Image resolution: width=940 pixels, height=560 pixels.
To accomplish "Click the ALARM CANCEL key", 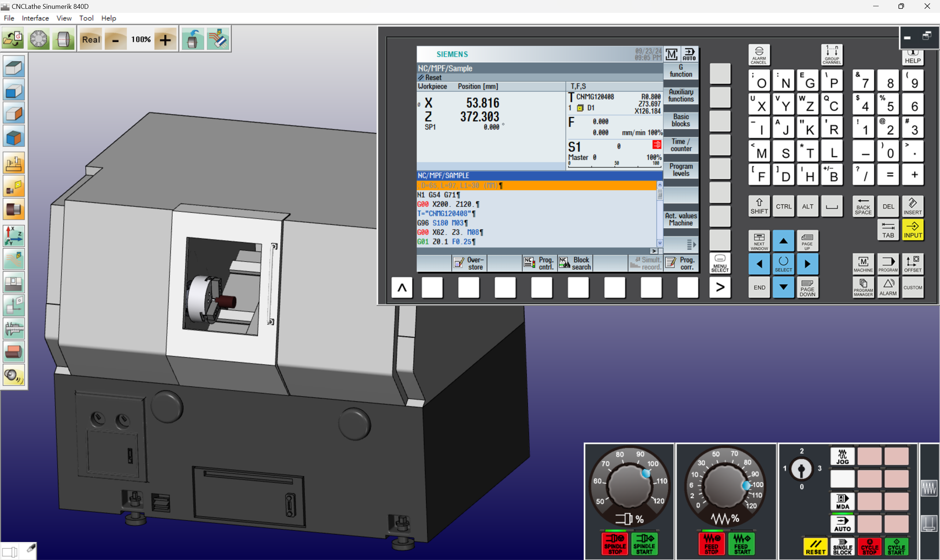I will tap(759, 55).
